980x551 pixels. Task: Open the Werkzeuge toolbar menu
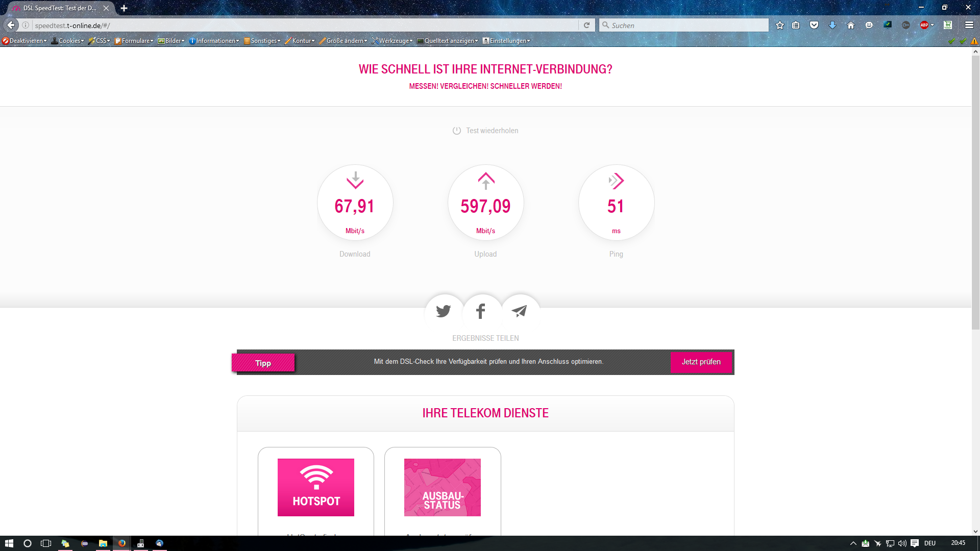[x=393, y=41]
